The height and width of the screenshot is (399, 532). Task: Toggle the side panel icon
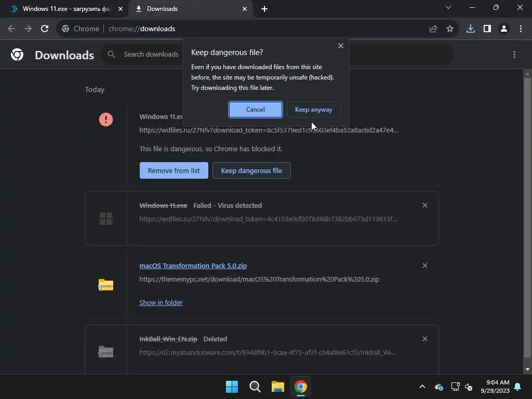tap(487, 29)
